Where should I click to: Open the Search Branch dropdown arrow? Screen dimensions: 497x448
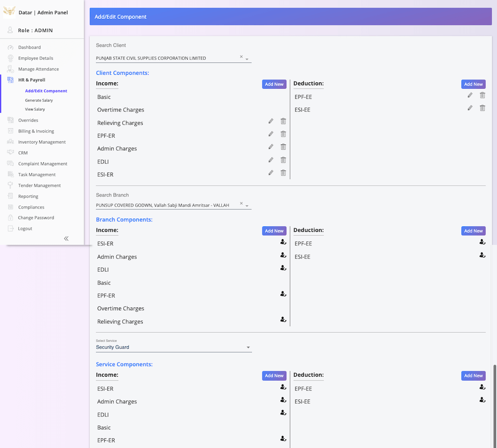pos(247,206)
